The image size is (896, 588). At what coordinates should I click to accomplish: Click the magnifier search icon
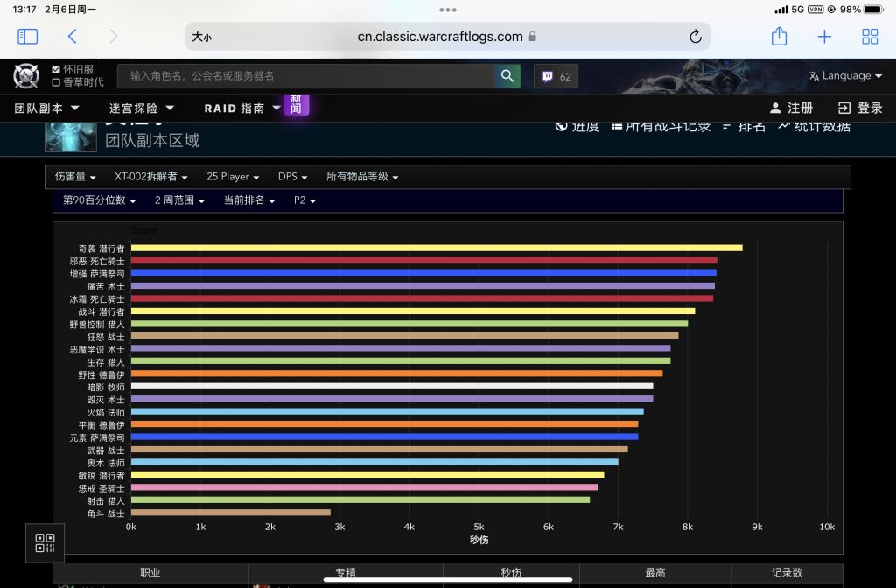point(507,76)
